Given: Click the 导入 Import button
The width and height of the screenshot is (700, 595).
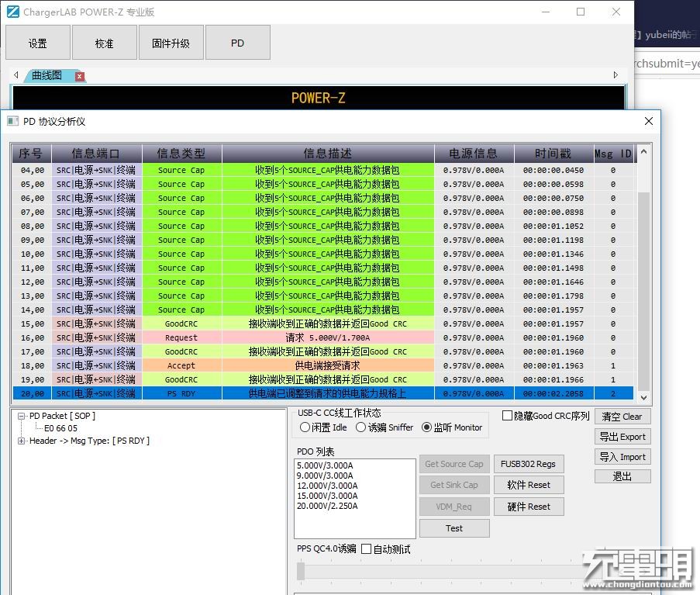Looking at the screenshot, I should (x=622, y=456).
